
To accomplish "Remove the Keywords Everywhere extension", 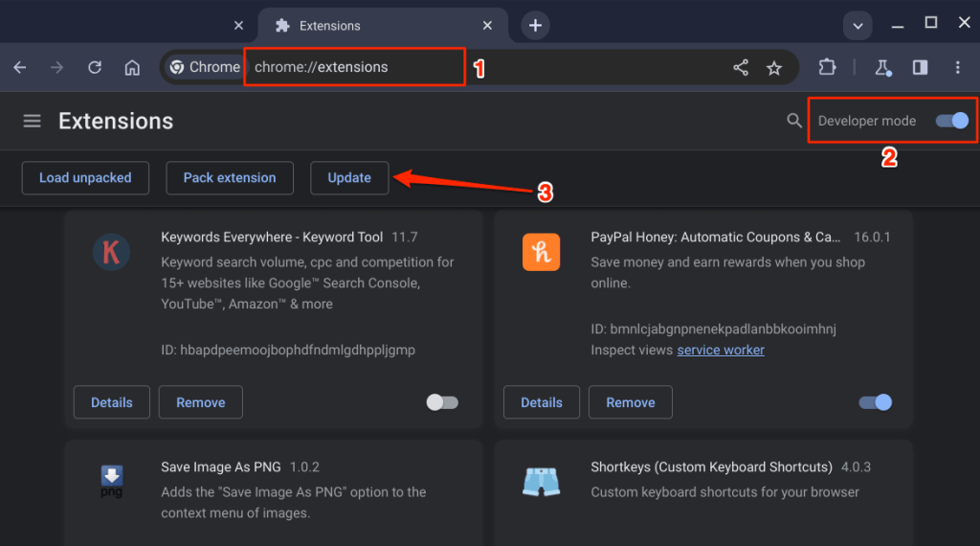I will [x=201, y=402].
